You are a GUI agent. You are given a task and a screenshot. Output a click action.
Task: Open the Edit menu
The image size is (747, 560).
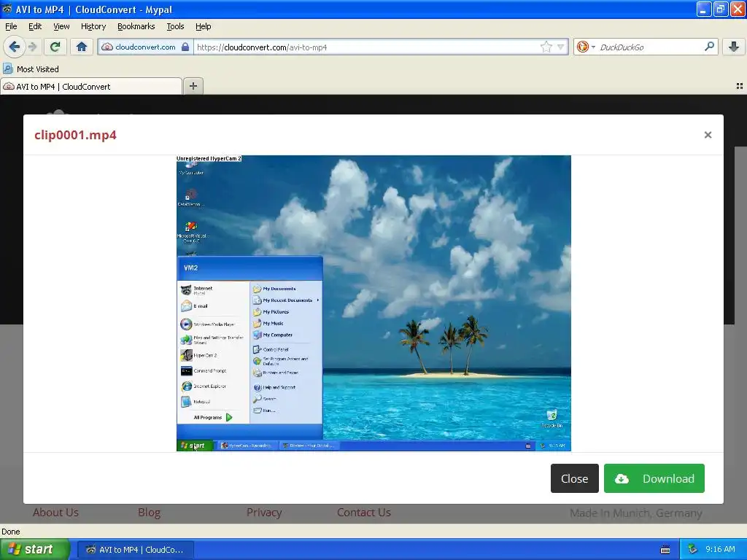35,26
